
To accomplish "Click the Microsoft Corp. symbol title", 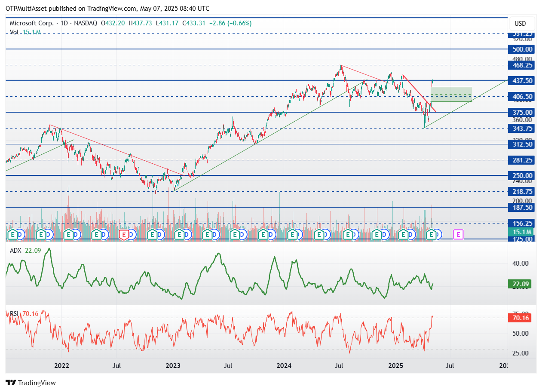I will click(31, 23).
